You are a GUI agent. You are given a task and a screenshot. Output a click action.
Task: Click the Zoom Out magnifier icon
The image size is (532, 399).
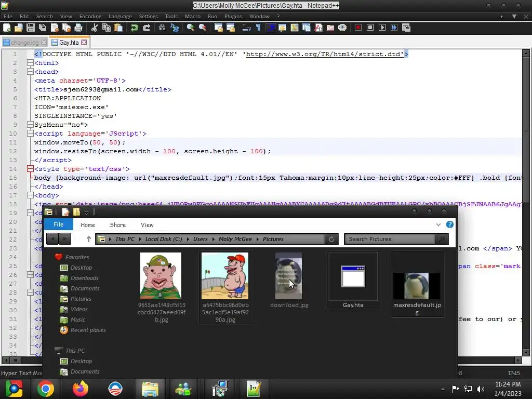click(x=203, y=28)
